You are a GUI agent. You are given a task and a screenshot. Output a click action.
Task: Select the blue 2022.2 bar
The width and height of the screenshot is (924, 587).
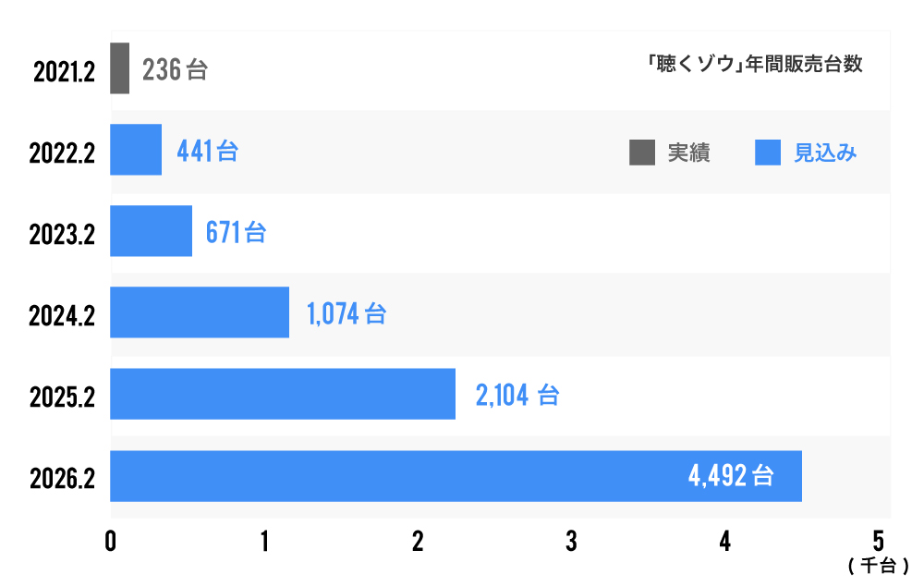coord(136,150)
